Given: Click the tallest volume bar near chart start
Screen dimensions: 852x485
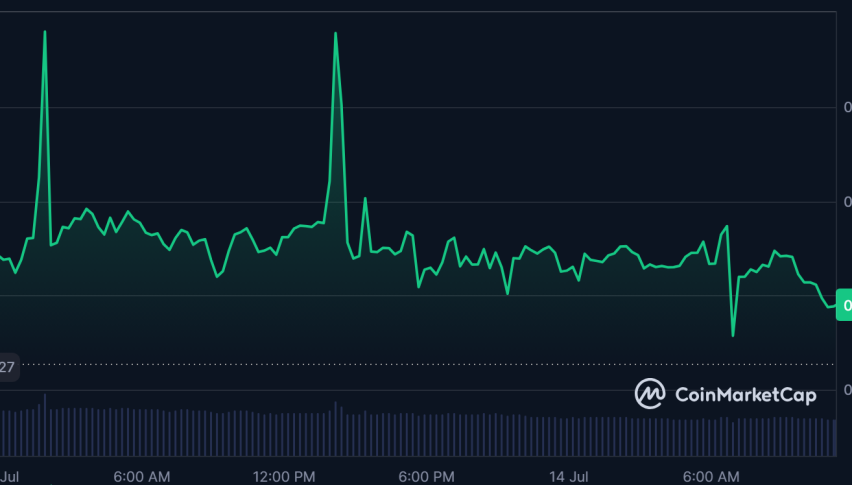Looking at the screenshot, I should 45,425.
